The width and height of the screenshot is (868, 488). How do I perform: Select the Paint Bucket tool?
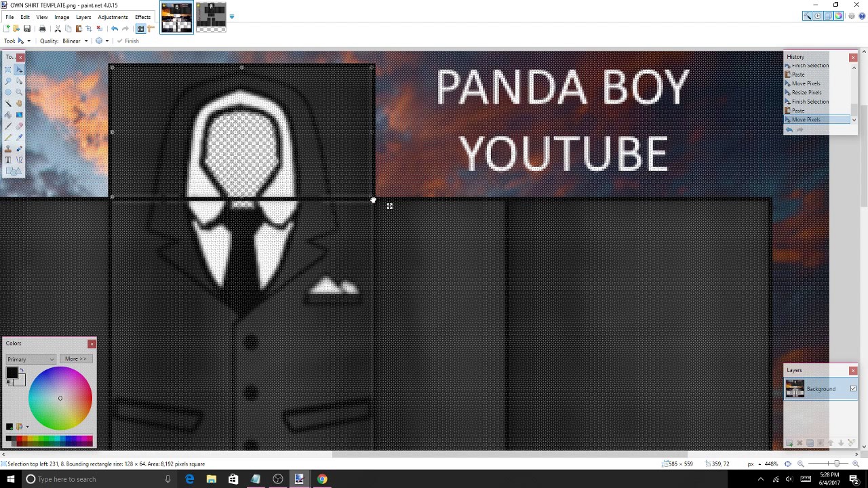pos(8,115)
